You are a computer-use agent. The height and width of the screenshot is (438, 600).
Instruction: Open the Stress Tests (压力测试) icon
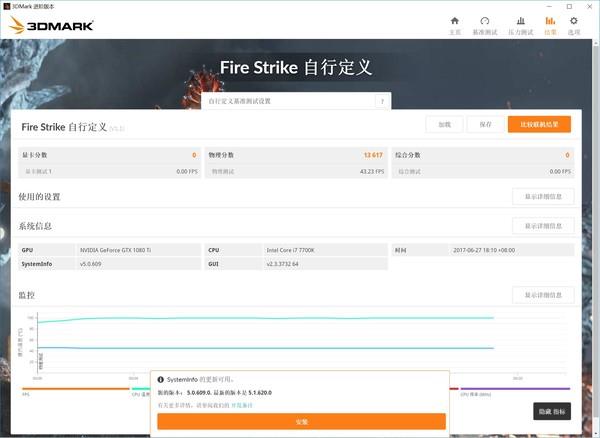[521, 21]
